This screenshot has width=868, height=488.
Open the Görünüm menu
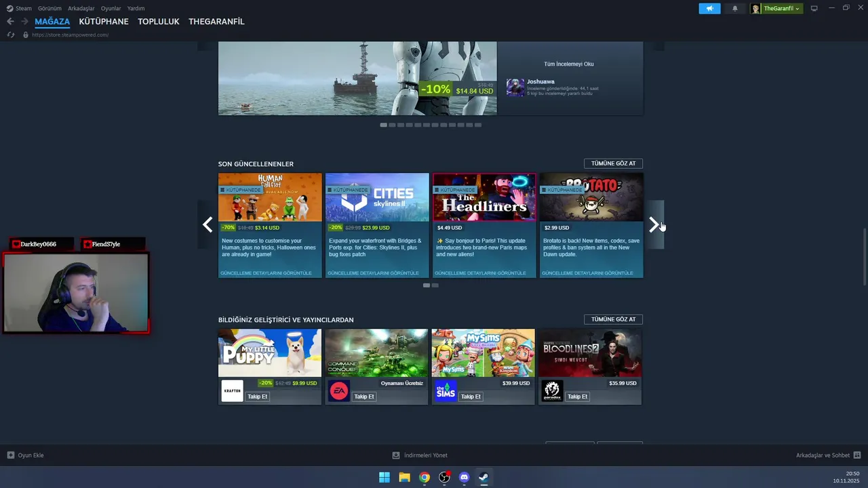(50, 9)
